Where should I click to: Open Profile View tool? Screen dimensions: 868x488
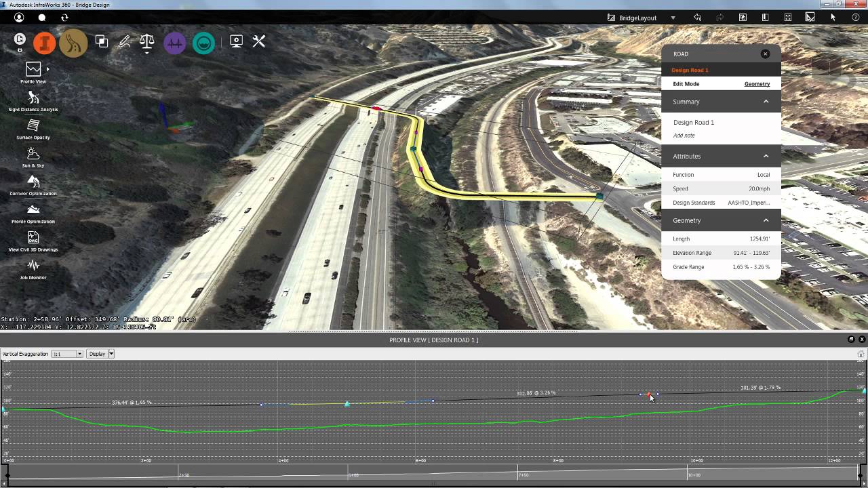pyautogui.click(x=33, y=73)
